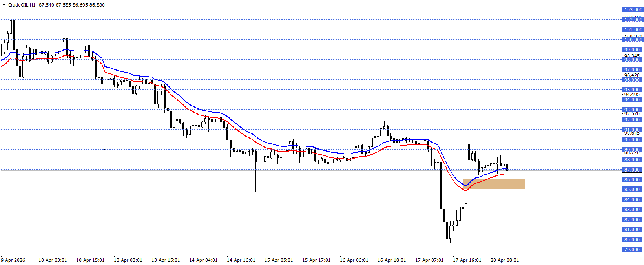
Task: Click the 13 Apr 15:01 time label
Action: pos(166,260)
